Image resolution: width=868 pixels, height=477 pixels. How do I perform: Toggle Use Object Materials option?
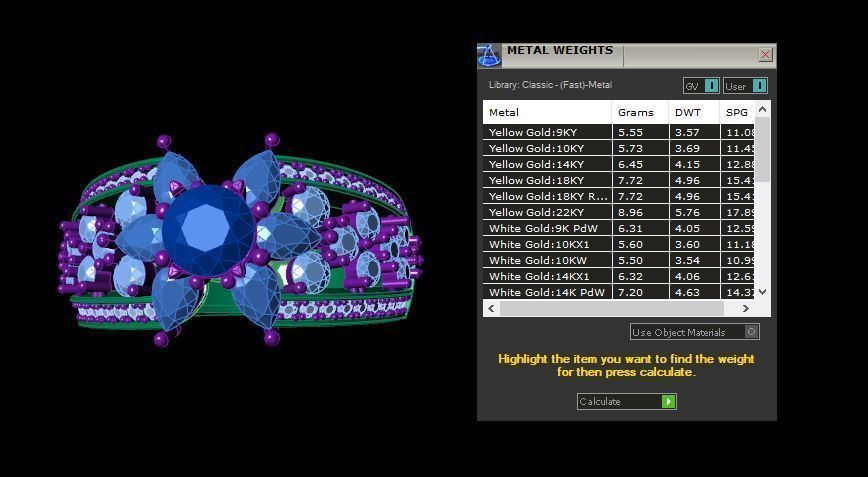point(695,332)
